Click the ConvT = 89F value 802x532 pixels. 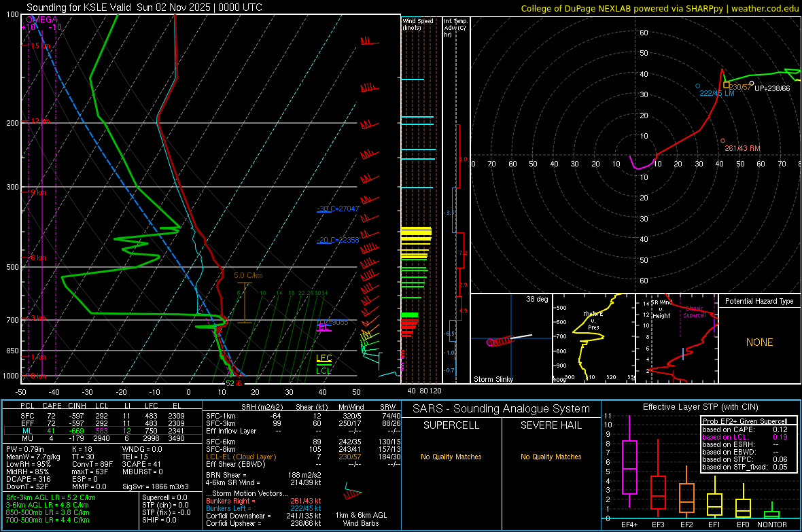(92, 465)
